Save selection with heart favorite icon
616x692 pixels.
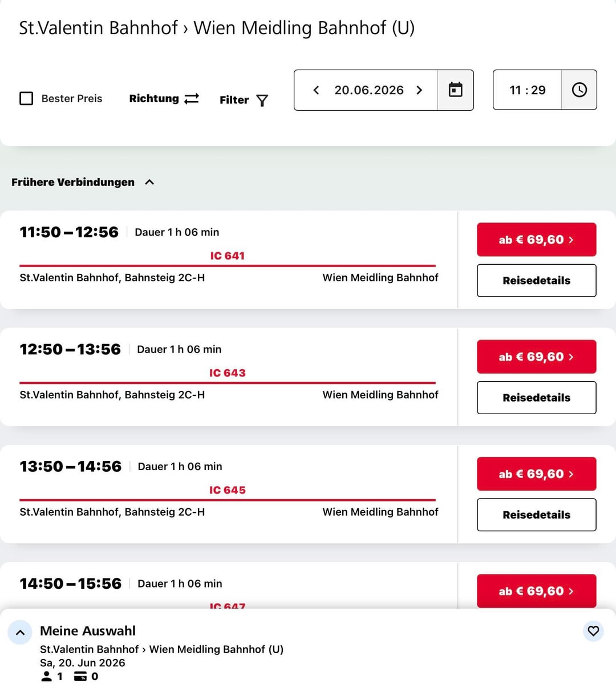click(x=593, y=631)
